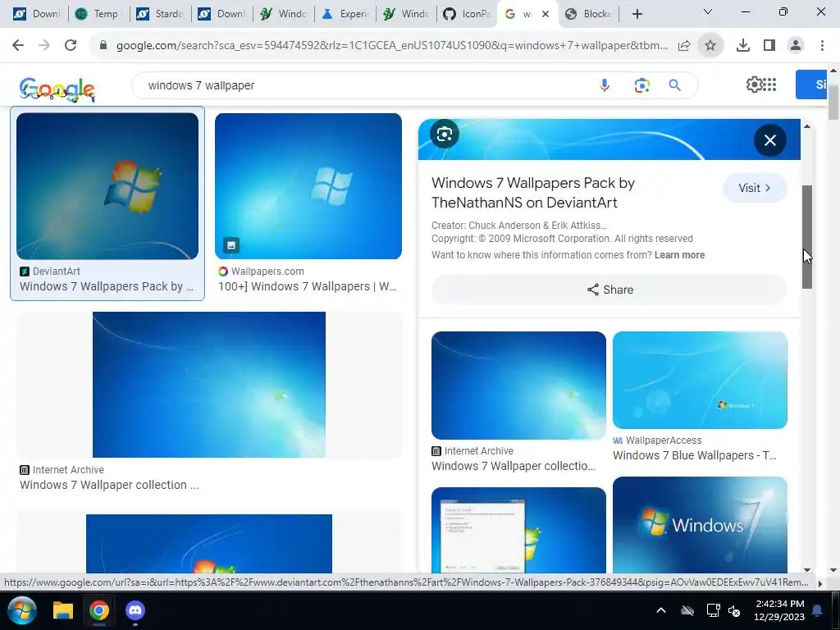The height and width of the screenshot is (630, 840).
Task: Open the Learn more link
Action: pyautogui.click(x=679, y=255)
